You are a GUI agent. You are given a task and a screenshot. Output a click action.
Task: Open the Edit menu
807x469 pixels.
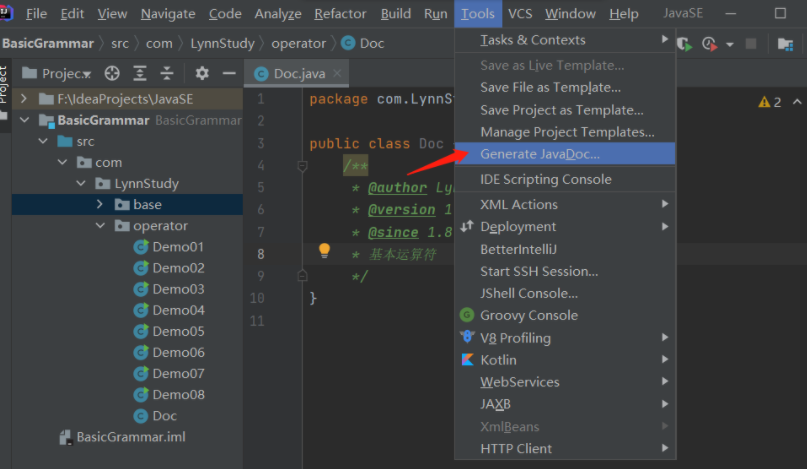click(72, 13)
